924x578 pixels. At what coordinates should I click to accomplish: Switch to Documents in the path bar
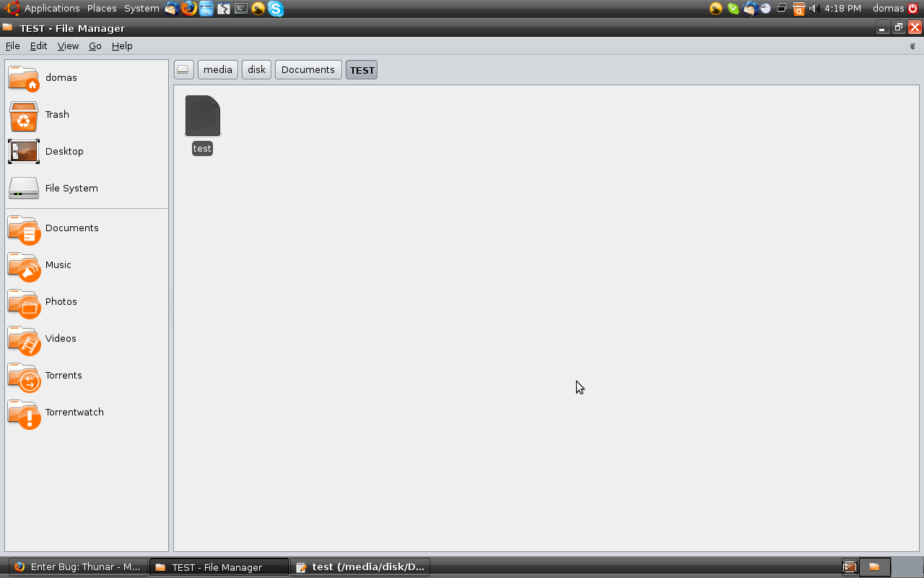coord(308,70)
